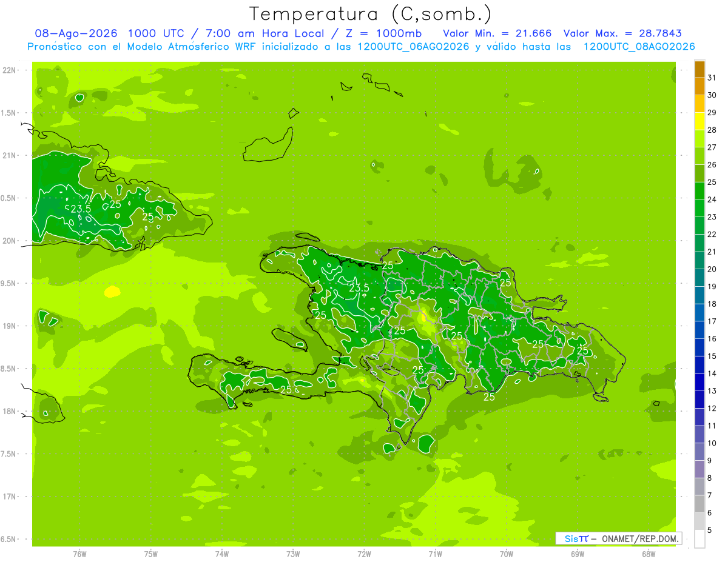Pick the lime legend swatch between 27 and 28

(699, 139)
